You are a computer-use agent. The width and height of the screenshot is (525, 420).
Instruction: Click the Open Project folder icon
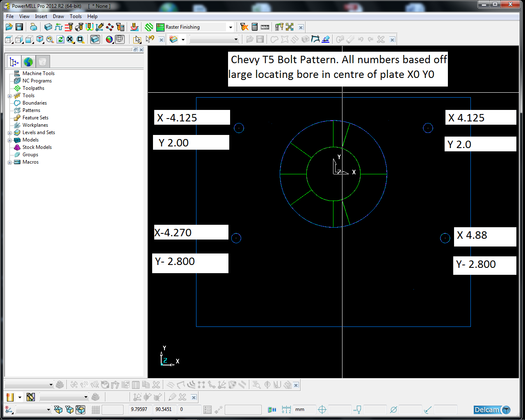click(9, 27)
